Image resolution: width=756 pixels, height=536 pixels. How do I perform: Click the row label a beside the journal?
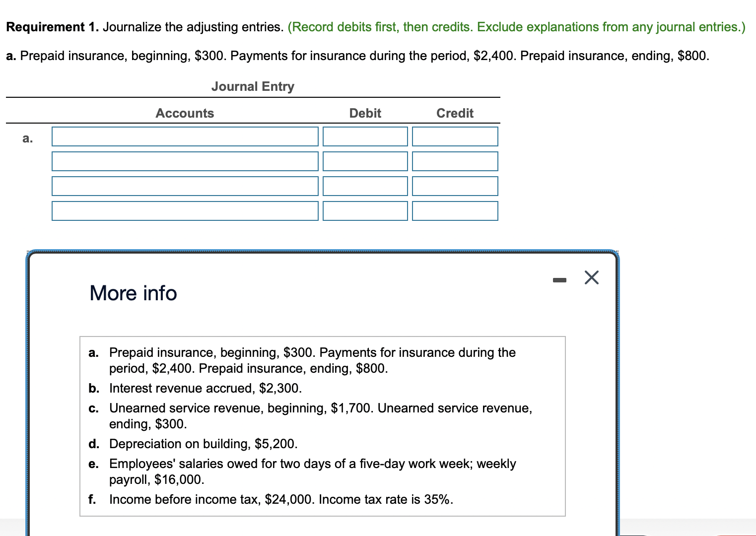pyautogui.click(x=27, y=138)
